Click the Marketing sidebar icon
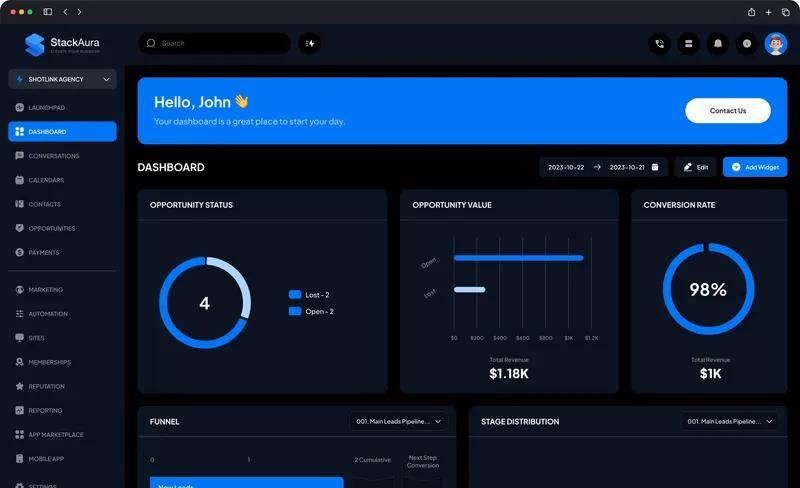Screen dimensions: 800x488 (19, 289)
